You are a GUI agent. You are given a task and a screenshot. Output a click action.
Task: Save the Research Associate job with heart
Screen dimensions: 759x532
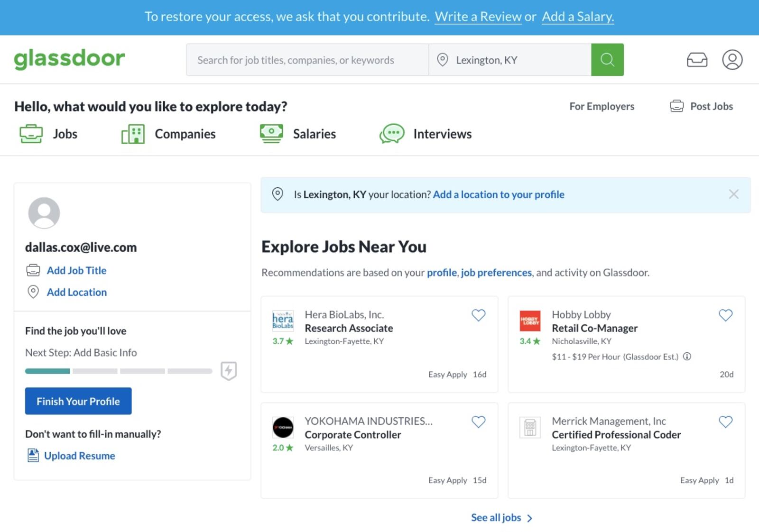point(479,315)
